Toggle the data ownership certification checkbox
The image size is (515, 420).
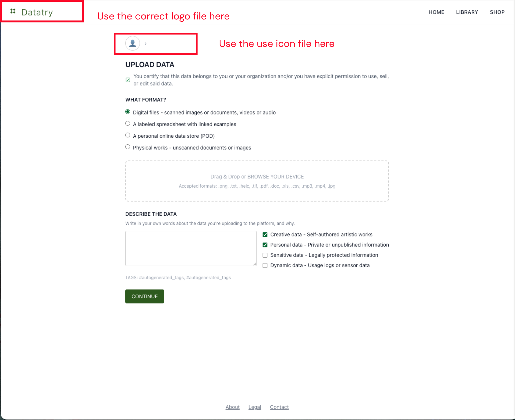click(x=128, y=80)
